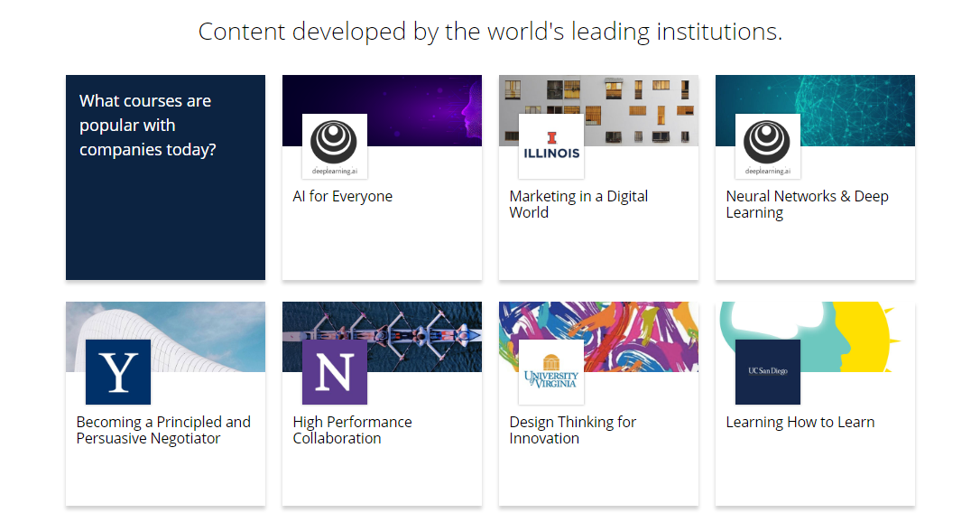Select 'Neural Networks & Deep Learning' title
Image resolution: width=980 pixels, height=513 pixels.
click(807, 204)
